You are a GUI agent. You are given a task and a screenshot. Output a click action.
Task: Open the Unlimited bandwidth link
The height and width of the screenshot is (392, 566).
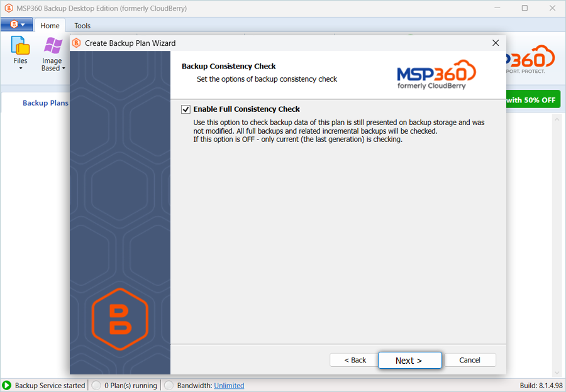(229, 386)
